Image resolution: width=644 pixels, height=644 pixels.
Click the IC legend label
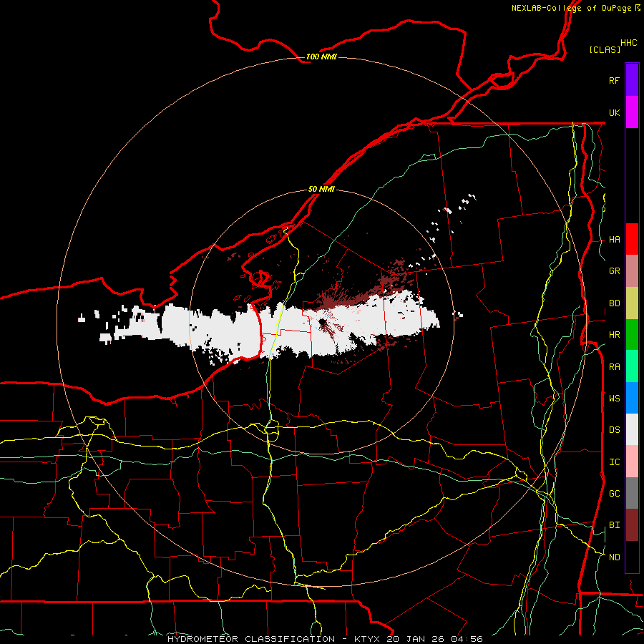[614, 462]
